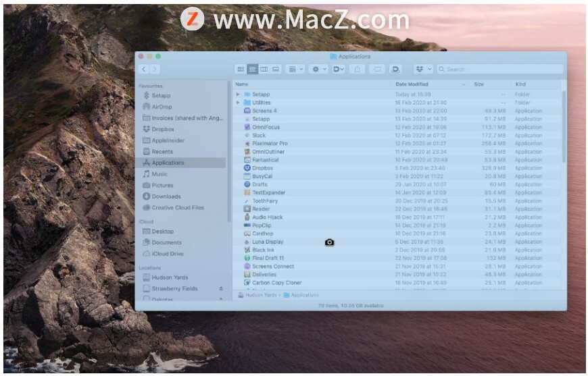Select the Screens Connect row name
The image size is (588, 376).
click(x=273, y=267)
